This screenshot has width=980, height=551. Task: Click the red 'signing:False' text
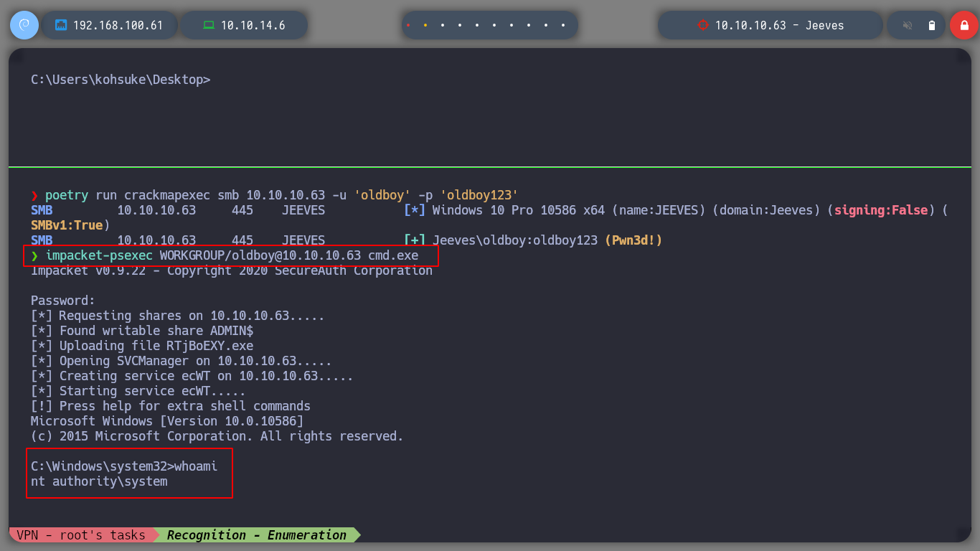point(882,210)
